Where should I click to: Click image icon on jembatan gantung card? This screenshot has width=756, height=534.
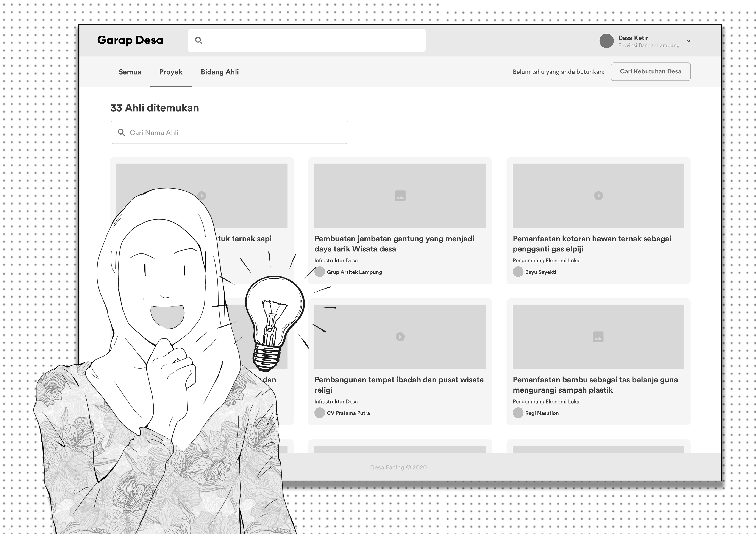coord(400,196)
